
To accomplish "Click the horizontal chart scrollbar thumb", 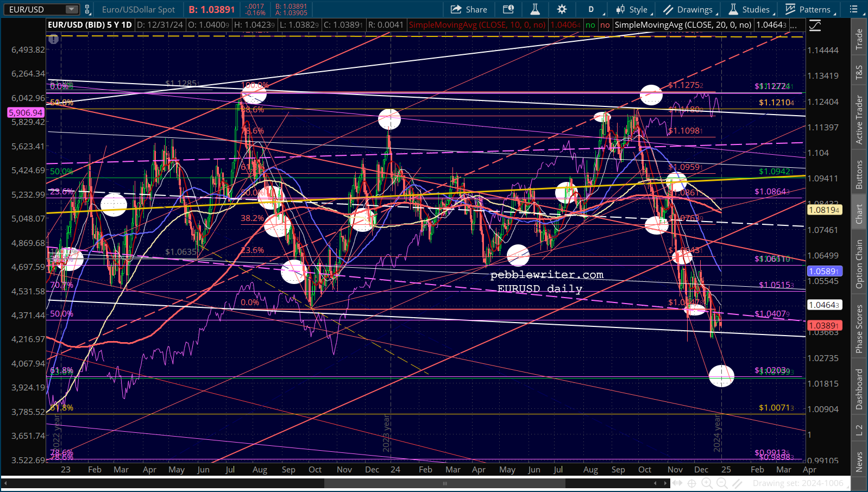I will tap(444, 483).
